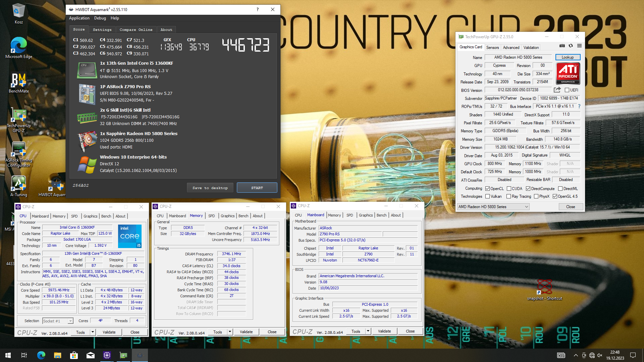Click Close in the CPU-Z CPU window
This screenshot has height=362, width=644.
[x=135, y=332]
